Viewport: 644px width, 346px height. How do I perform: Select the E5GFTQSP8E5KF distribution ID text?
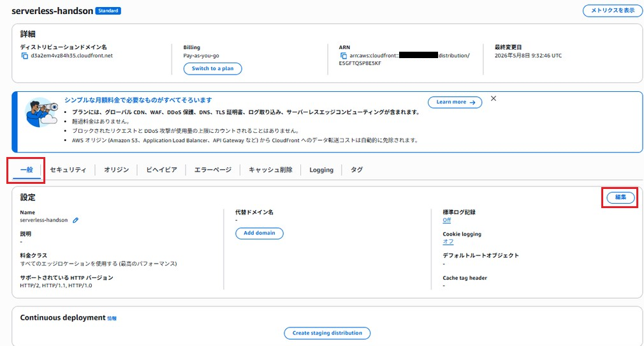360,63
